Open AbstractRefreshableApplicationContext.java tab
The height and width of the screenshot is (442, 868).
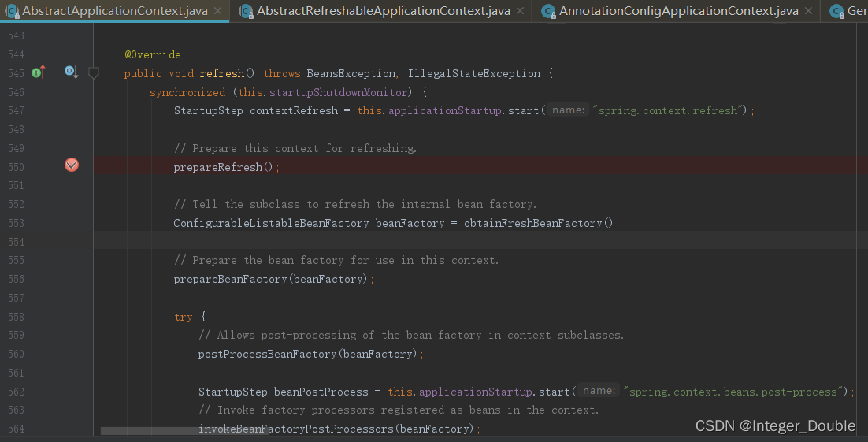pyautogui.click(x=383, y=10)
